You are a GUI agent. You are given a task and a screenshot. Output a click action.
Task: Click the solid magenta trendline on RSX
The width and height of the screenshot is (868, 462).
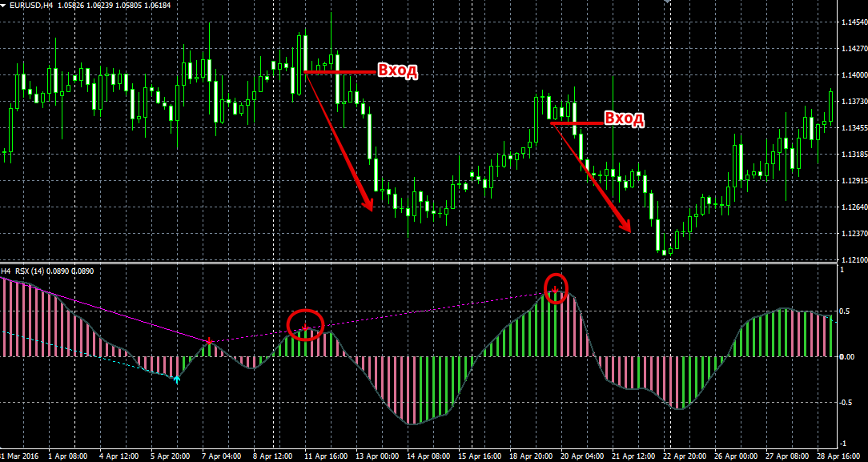tap(120, 310)
